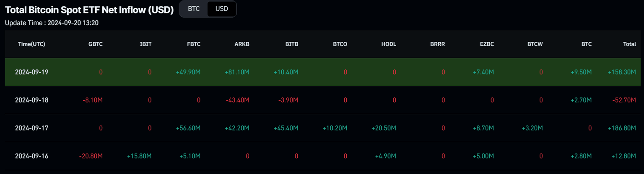Click the Total Bitcoin Spot ETF title
This screenshot has width=644, height=174.
pyautogui.click(x=89, y=10)
